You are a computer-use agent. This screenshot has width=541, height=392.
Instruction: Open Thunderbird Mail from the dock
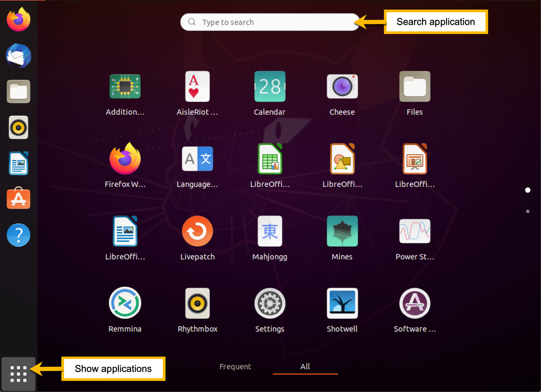(x=18, y=56)
